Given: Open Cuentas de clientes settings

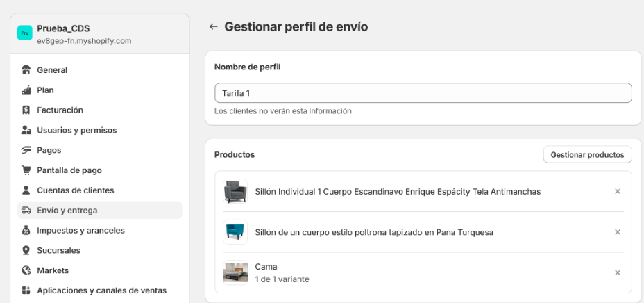Looking at the screenshot, I should click(x=75, y=190).
